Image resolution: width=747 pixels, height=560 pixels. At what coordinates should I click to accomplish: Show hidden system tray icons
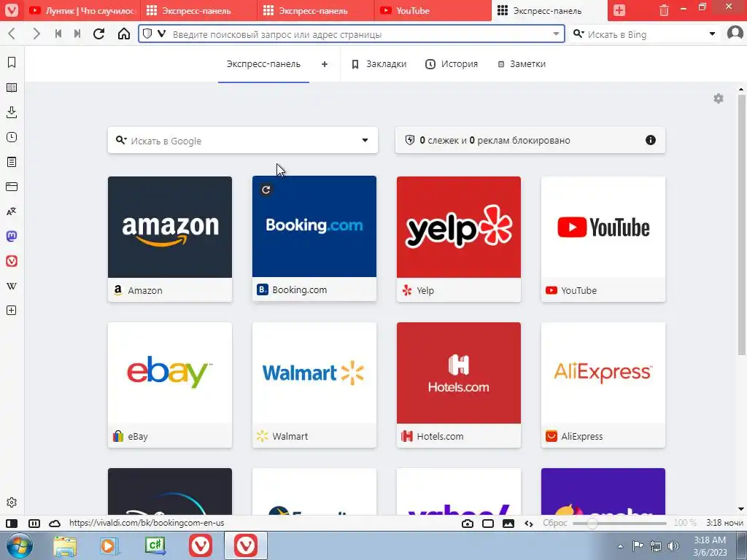pos(620,546)
